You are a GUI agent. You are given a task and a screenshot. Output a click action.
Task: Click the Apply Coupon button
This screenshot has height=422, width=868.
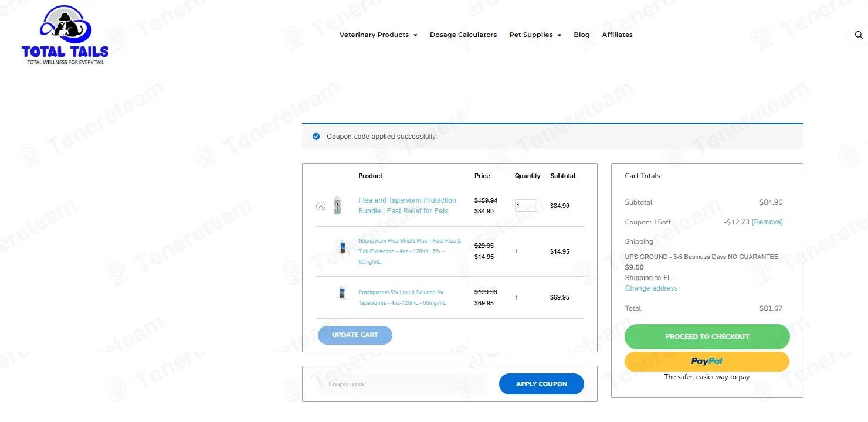click(x=541, y=384)
